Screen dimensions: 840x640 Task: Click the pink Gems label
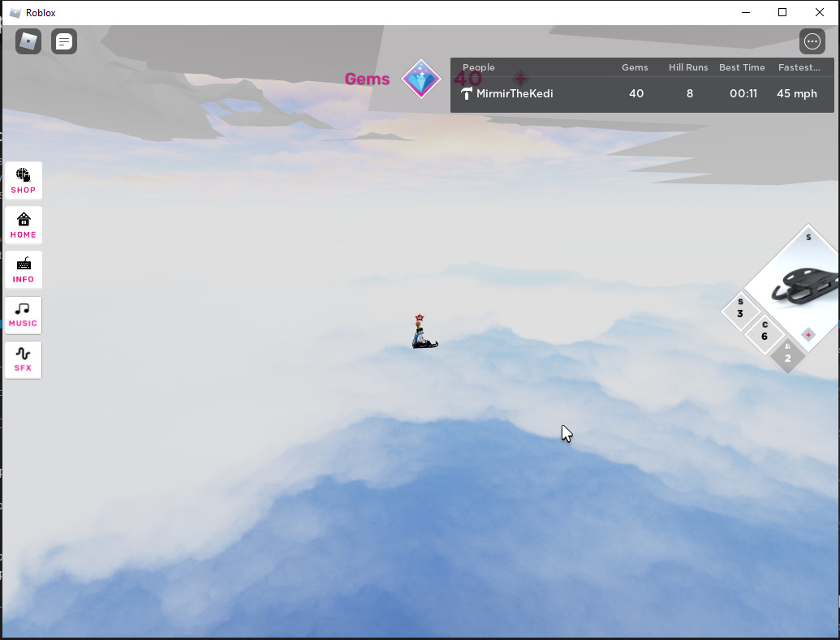[x=367, y=79]
